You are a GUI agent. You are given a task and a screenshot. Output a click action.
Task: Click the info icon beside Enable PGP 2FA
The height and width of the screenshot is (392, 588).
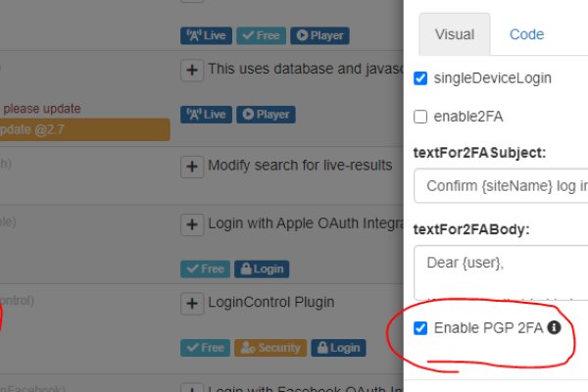tap(554, 327)
